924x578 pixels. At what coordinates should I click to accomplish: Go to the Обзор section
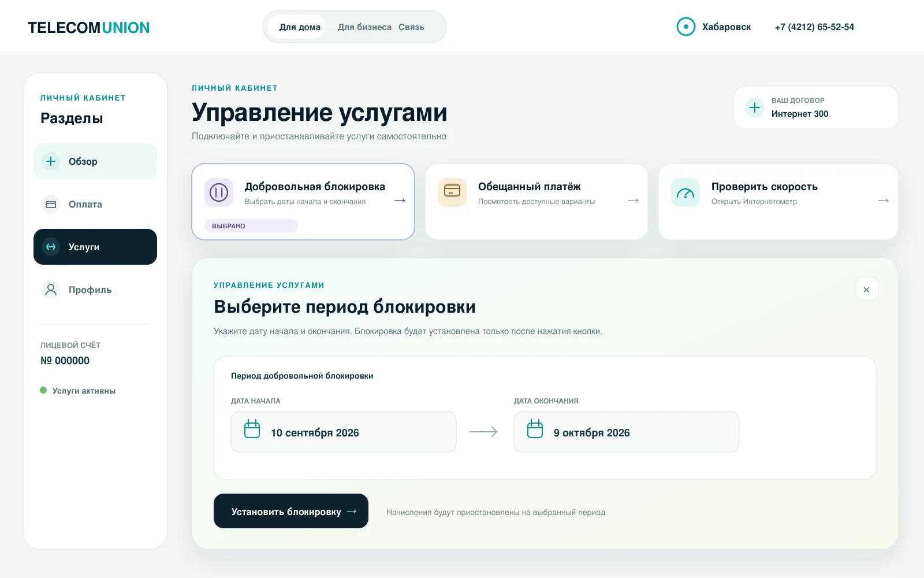[95, 161]
